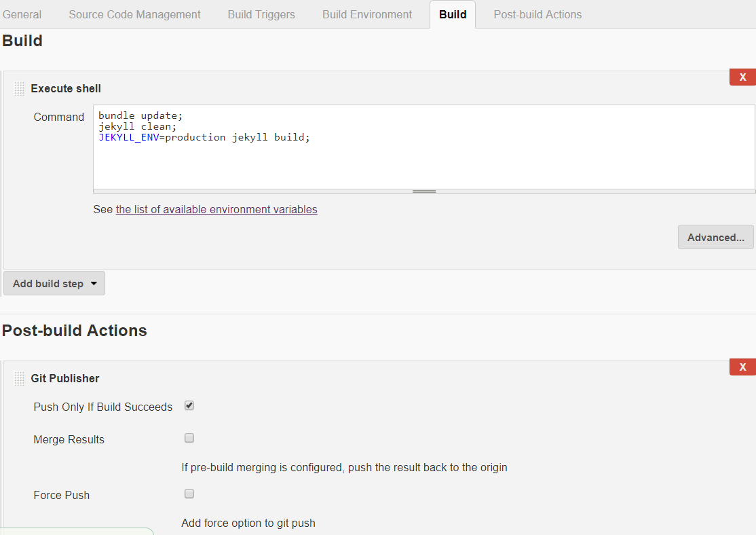Click inside the Command text area
Screen dimensions: 756x535
tap(423, 147)
